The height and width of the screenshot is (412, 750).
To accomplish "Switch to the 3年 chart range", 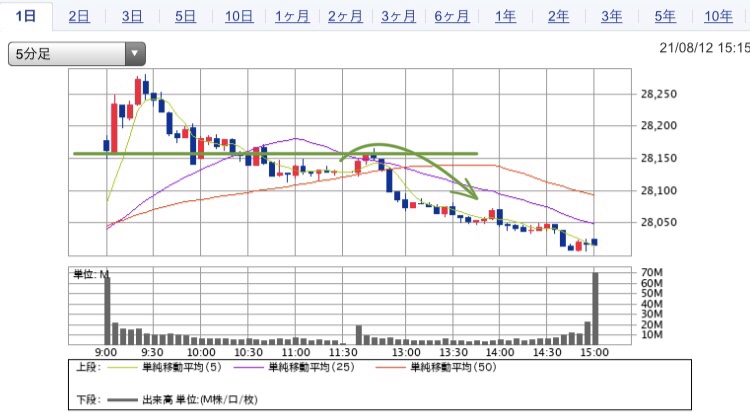I will (611, 17).
